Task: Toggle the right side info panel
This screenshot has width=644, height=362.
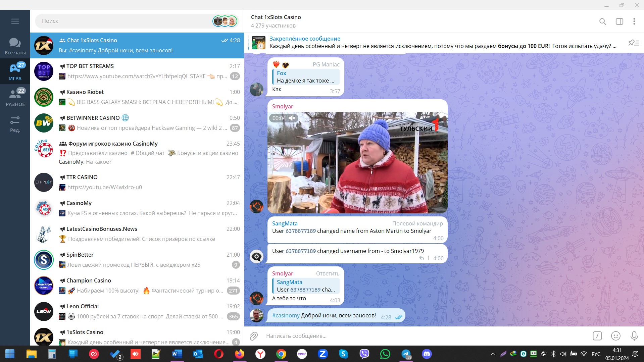Action: point(619,21)
